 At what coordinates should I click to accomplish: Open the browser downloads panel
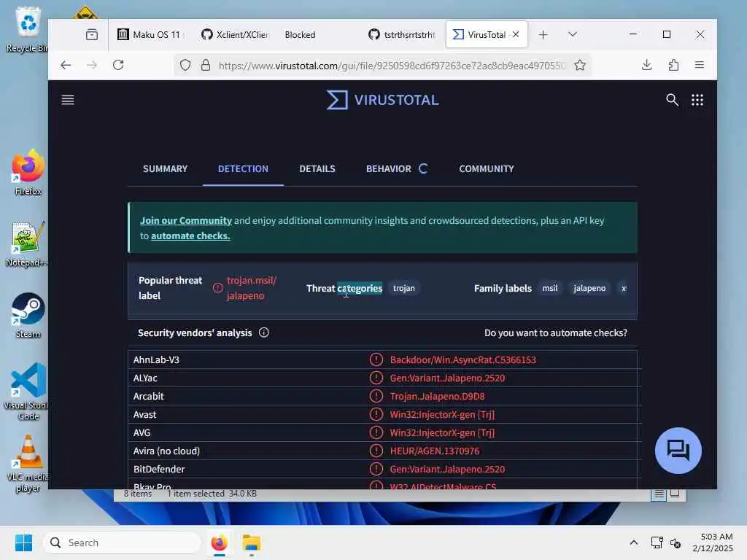(x=646, y=65)
